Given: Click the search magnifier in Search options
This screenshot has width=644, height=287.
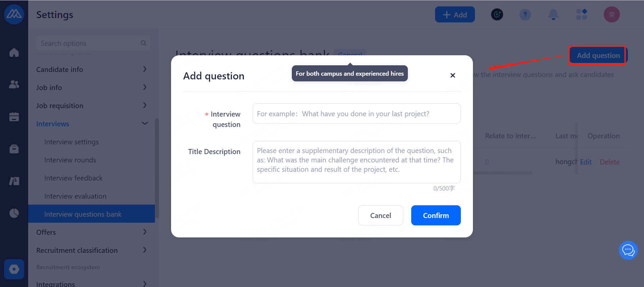Looking at the screenshot, I should point(144,43).
